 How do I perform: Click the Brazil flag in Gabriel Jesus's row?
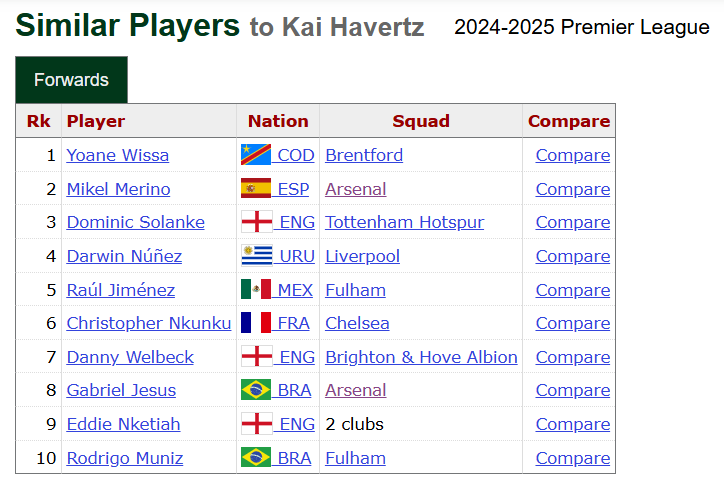click(x=256, y=390)
